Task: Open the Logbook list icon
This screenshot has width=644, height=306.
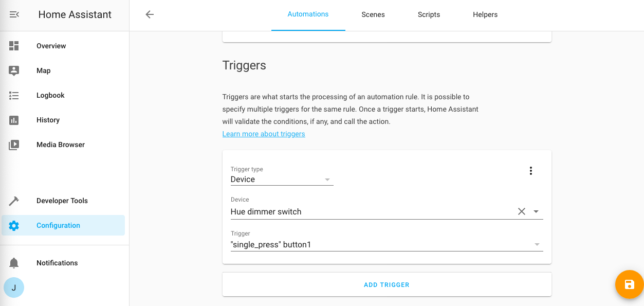Action: [x=14, y=95]
